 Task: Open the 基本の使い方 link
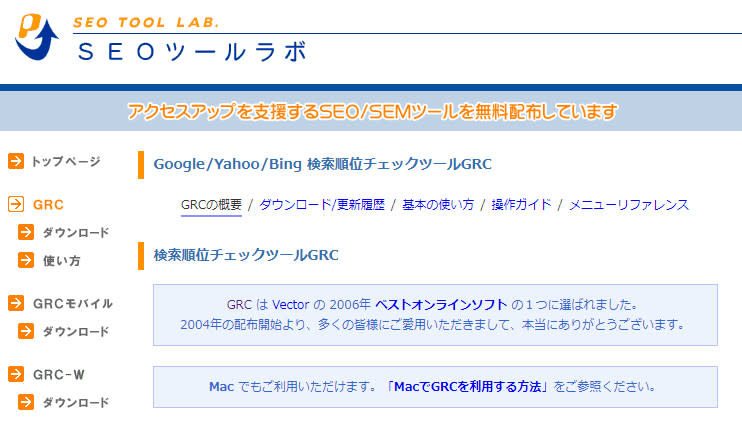point(438,205)
